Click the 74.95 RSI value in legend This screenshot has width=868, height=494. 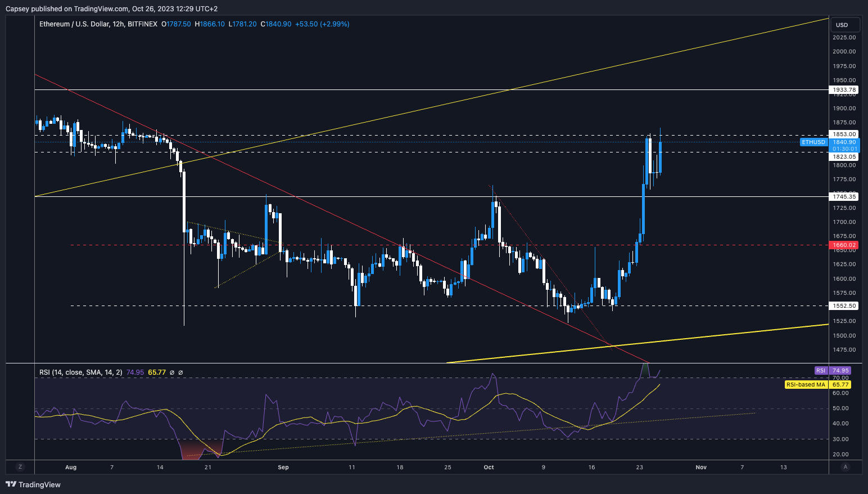pyautogui.click(x=134, y=372)
